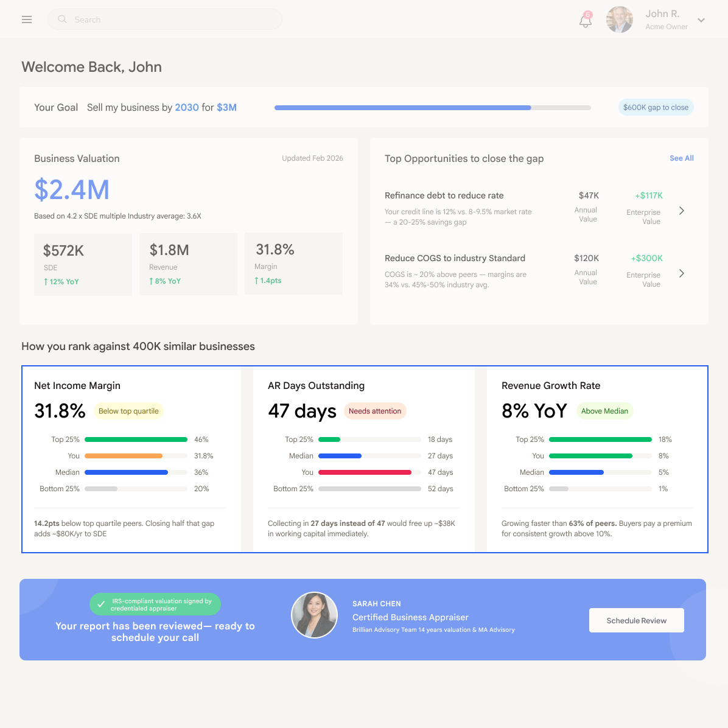728x728 pixels.
Task: Expand Reduce COGS opportunity chevron
Action: pos(682,273)
